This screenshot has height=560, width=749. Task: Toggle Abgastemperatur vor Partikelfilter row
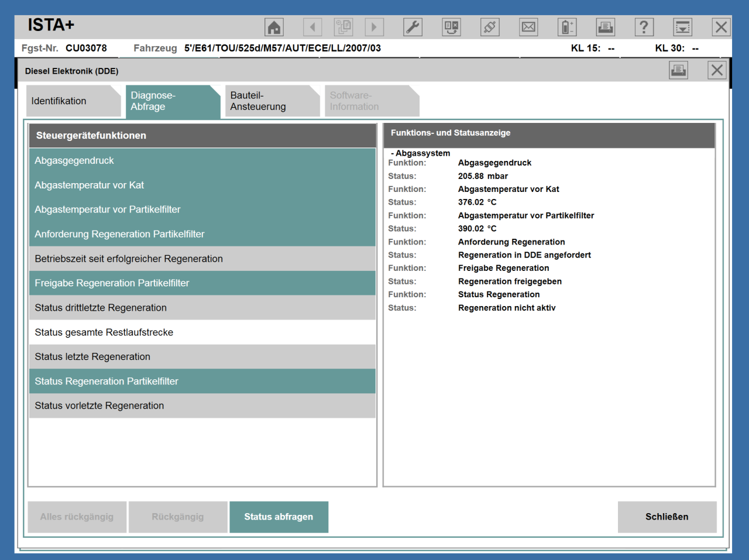(x=202, y=209)
